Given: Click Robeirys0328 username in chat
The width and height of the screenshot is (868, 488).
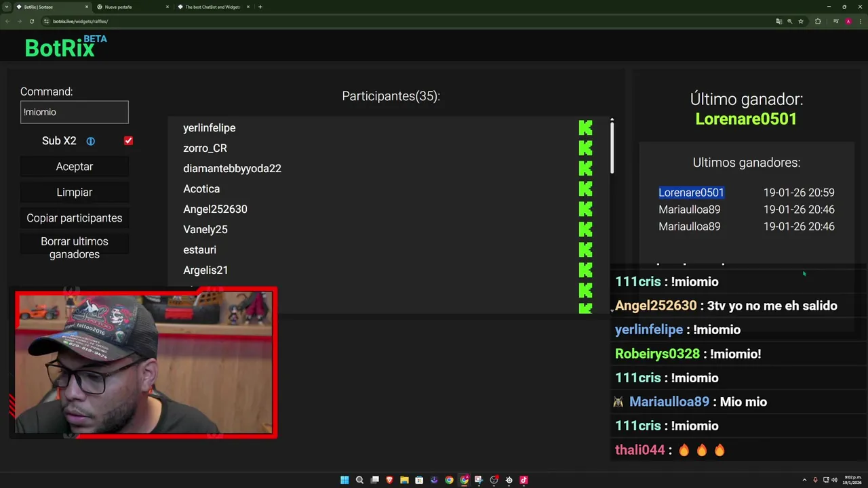Looking at the screenshot, I should tap(657, 354).
